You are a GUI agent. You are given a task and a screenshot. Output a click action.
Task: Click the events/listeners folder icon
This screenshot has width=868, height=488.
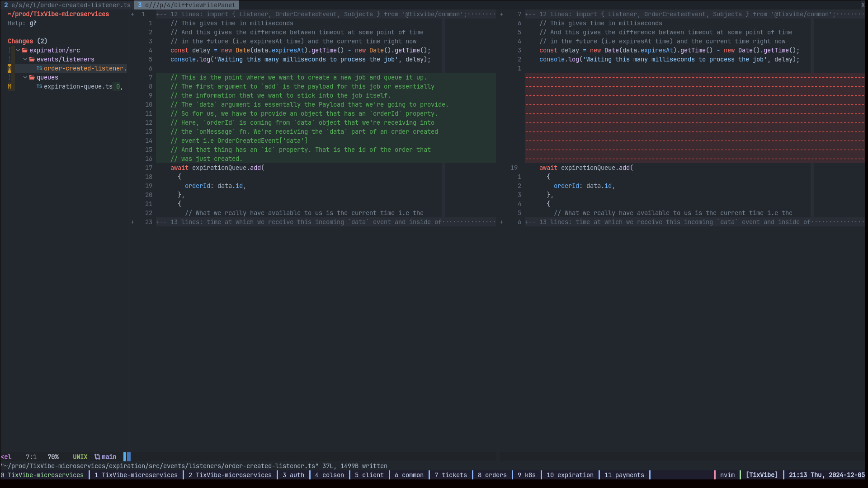coord(32,60)
